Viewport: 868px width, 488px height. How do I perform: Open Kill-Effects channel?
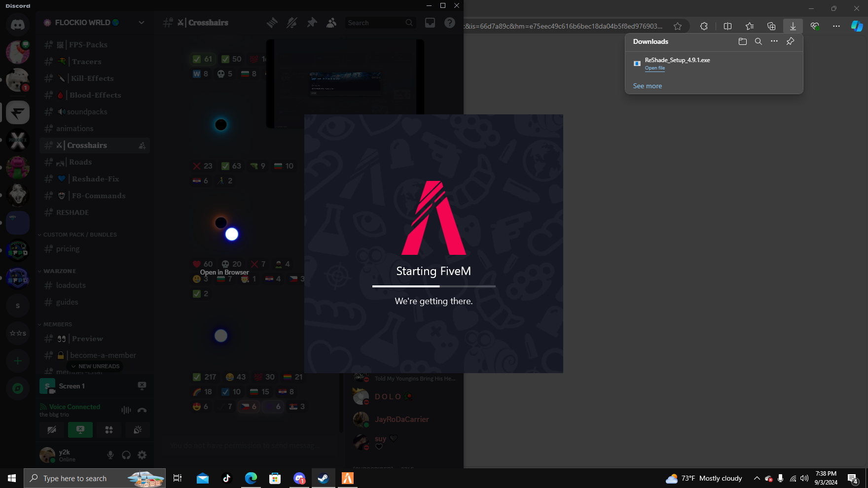click(x=95, y=78)
